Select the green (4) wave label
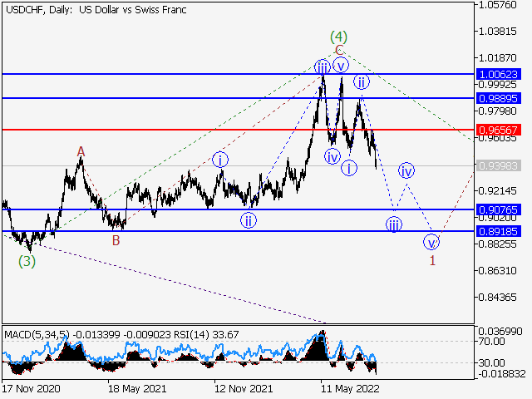 338,37
